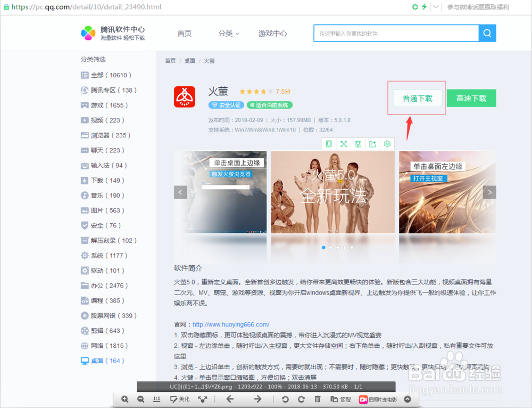Click 首页 in the breadcrumb

pos(170,61)
